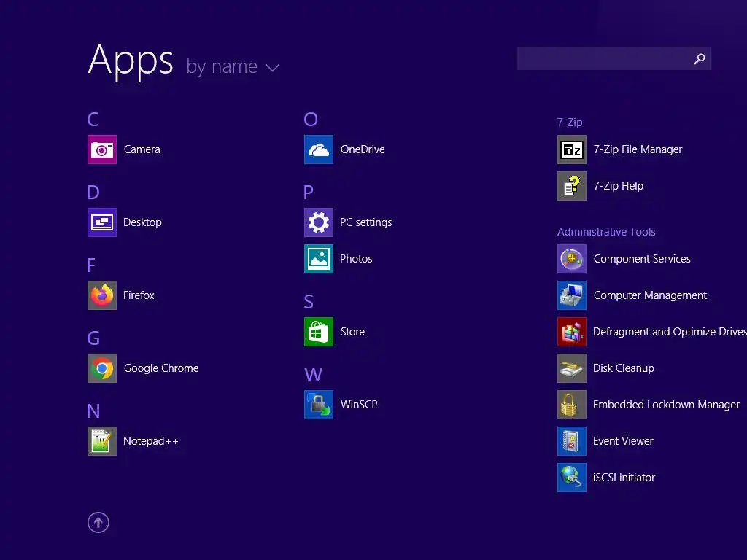Click the 'OneDrive' label
Viewport: 747px width, 560px height.
pyautogui.click(x=363, y=149)
